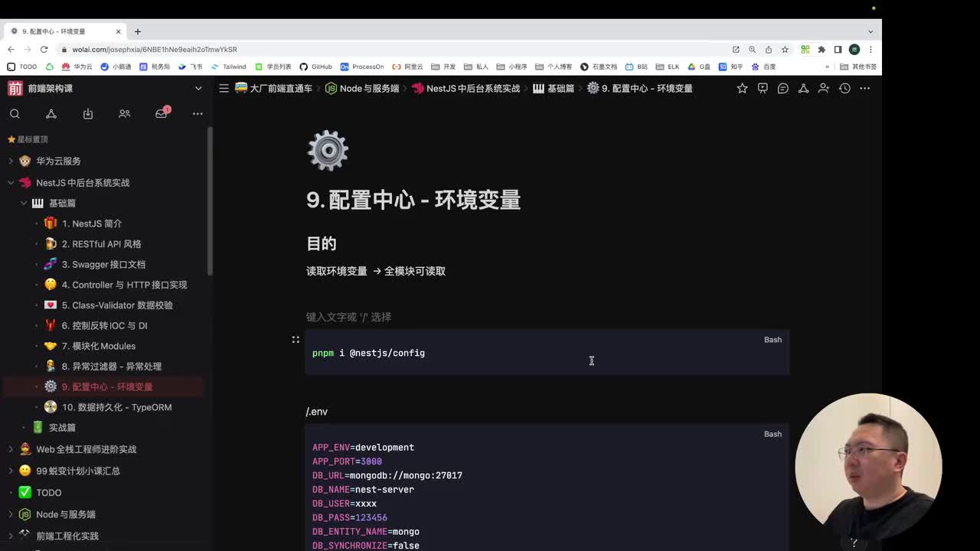Open the Chrome three-dot menu
Image resolution: width=980 pixels, height=551 pixels.
pyautogui.click(x=871, y=49)
